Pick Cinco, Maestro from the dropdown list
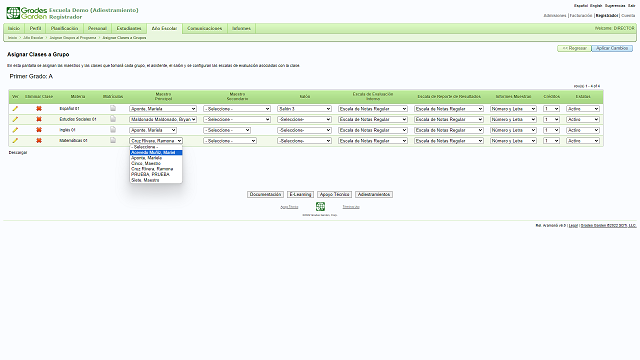This screenshot has height=360, width=640. 156,164
